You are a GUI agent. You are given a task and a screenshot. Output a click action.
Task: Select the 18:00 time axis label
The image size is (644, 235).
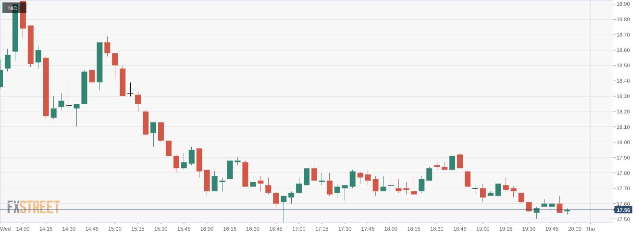(x=391, y=229)
